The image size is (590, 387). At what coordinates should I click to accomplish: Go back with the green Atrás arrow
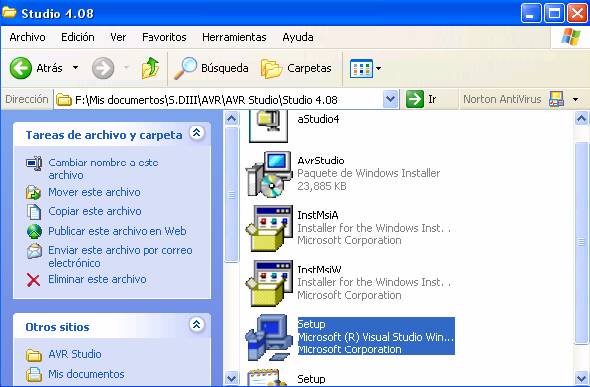(x=21, y=68)
